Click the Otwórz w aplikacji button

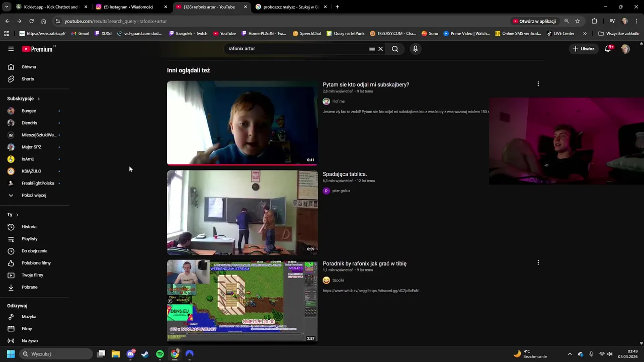[x=534, y=21]
